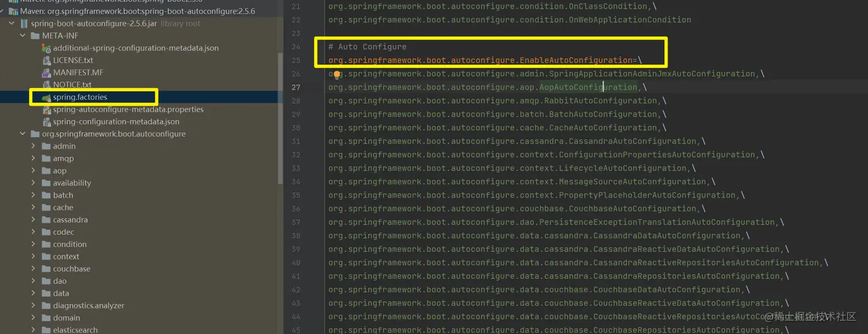The image size is (868, 334).
Task: Click the META-INF folder icon
Action: point(36,36)
